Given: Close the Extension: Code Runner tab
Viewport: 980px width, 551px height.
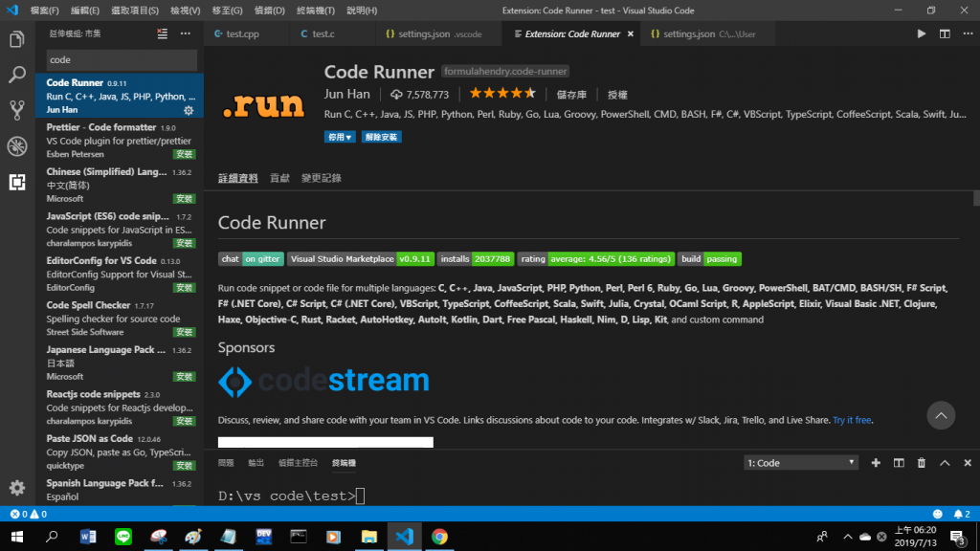Looking at the screenshot, I should (630, 33).
